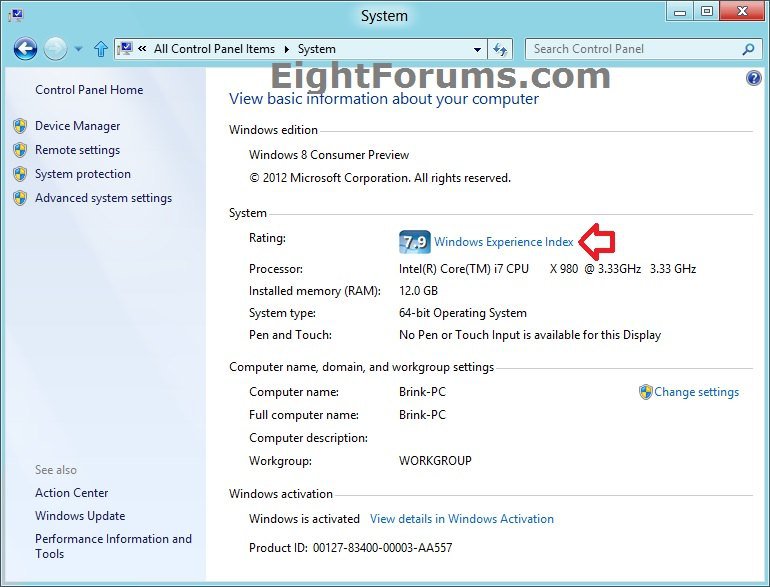This screenshot has width=770, height=587.
Task: Expand the breadcrumb chevron after All Control Panel Items
Action: click(285, 49)
